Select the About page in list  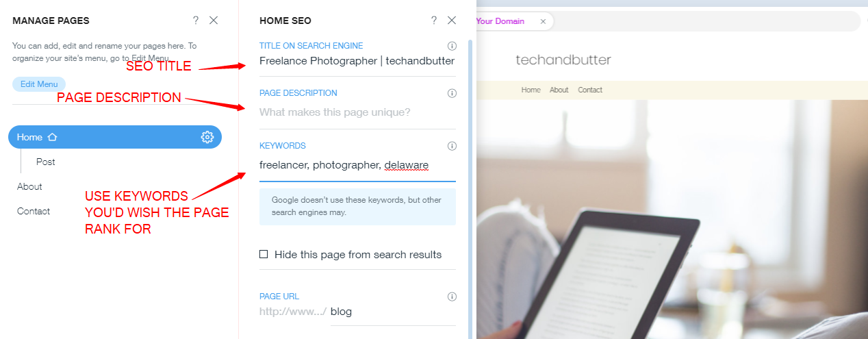(x=29, y=186)
